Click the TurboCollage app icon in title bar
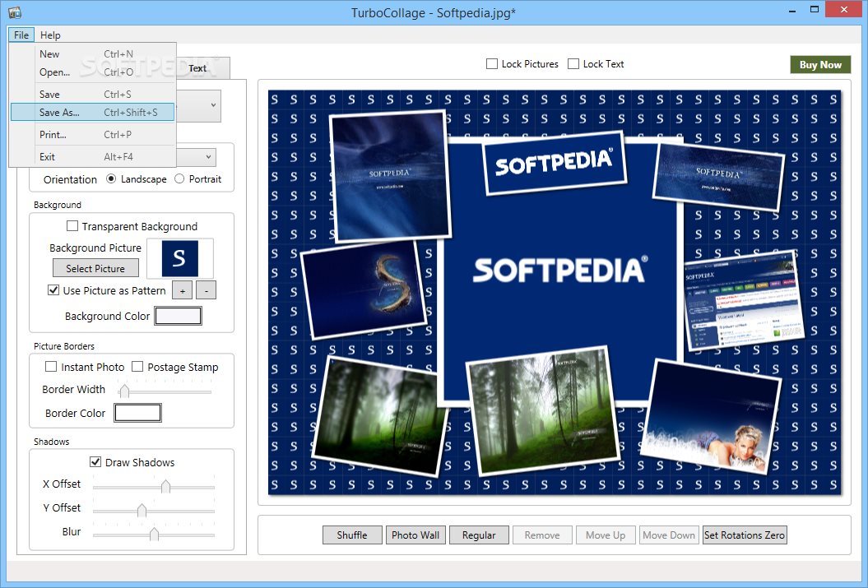Screen dimensions: 868x588 [15, 12]
